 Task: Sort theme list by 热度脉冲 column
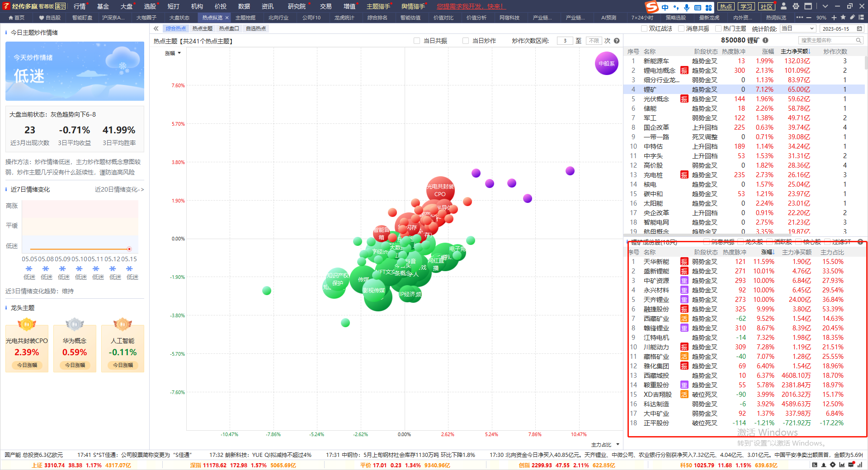[x=734, y=52]
